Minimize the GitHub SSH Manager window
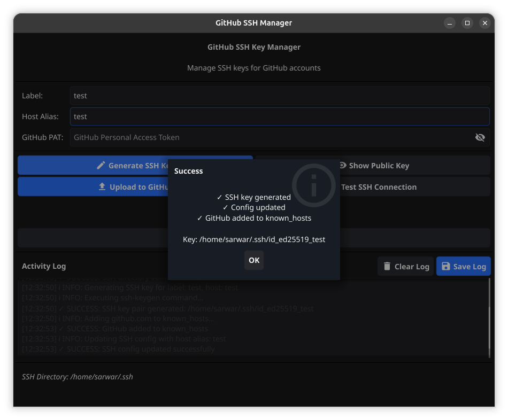This screenshot has width=508, height=420. 449,23
